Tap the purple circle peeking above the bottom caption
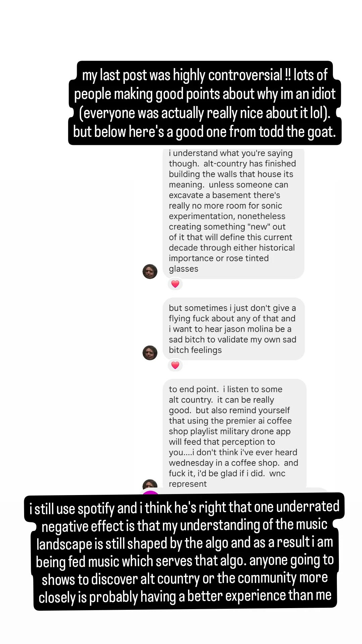This screenshot has height=644, width=362. coord(150,492)
